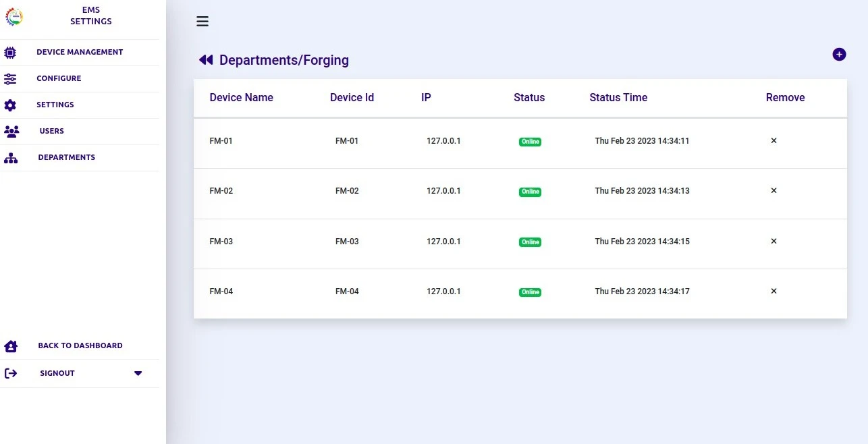Click device Id FM-03 cell

tap(347, 242)
